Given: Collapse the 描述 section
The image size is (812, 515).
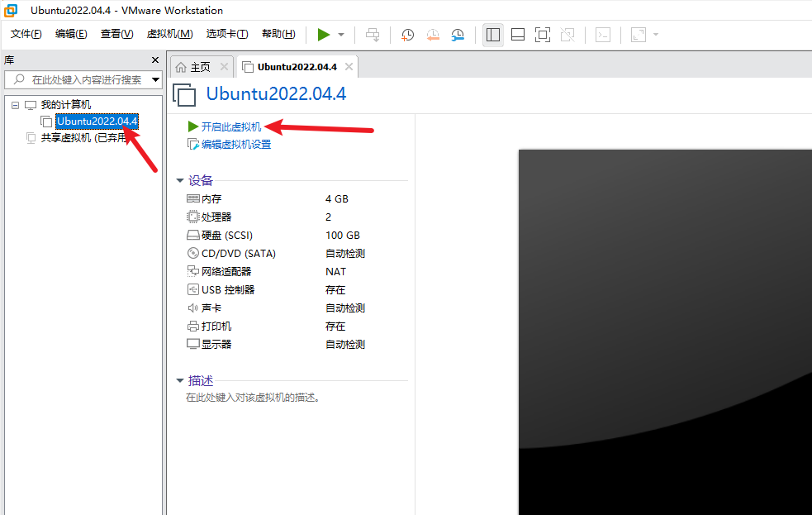Looking at the screenshot, I should coord(180,381).
